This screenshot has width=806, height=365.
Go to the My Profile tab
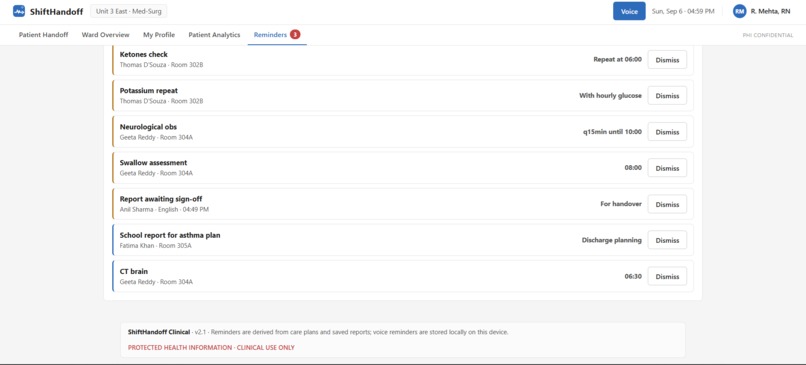tap(159, 35)
